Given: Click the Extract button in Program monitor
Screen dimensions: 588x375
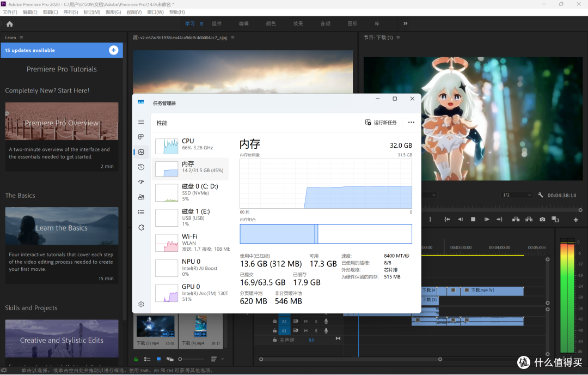Looking at the screenshot, I should pyautogui.click(x=529, y=219).
